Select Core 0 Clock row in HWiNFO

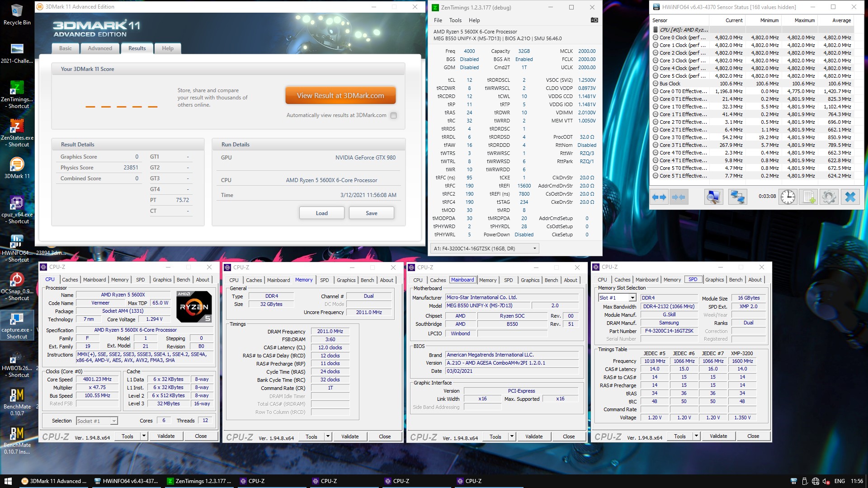click(x=753, y=38)
